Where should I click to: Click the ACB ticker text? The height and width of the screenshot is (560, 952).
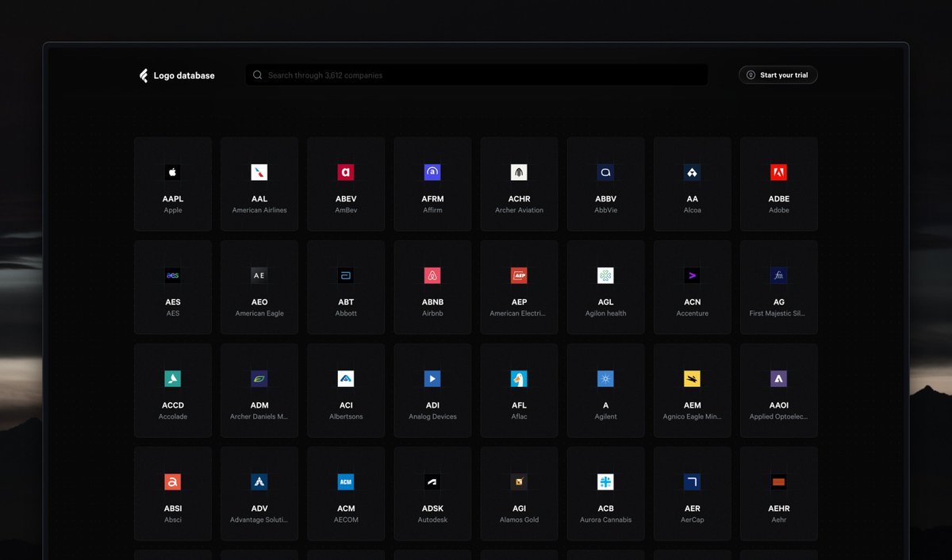pyautogui.click(x=605, y=508)
